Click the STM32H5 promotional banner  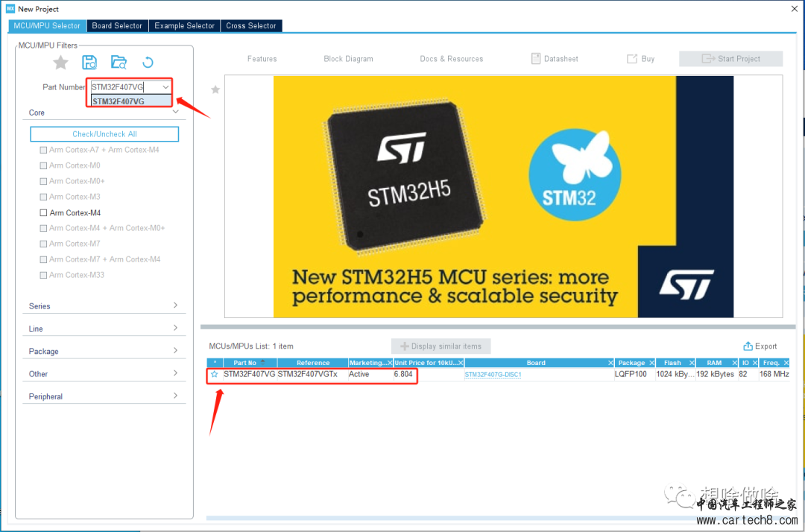point(503,197)
